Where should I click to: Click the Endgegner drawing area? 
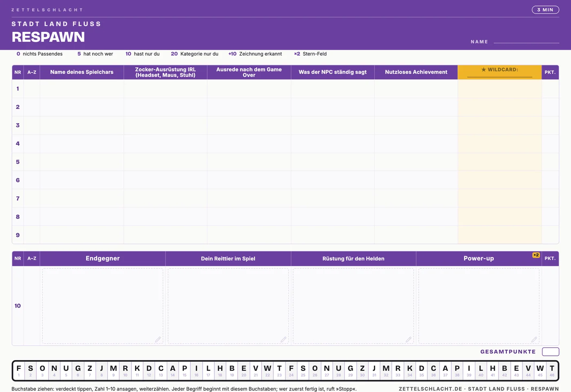(103, 306)
